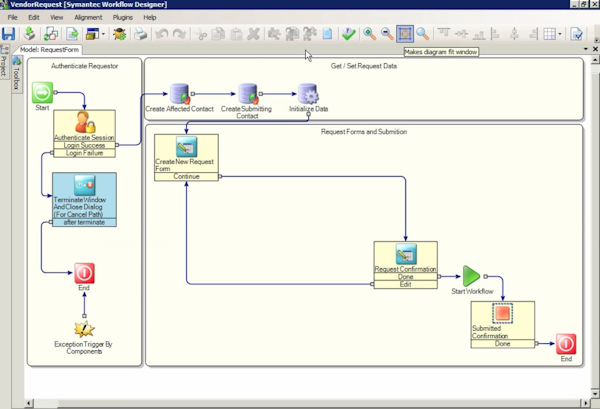
Task: Select the Start Workflow component
Action: point(471,276)
